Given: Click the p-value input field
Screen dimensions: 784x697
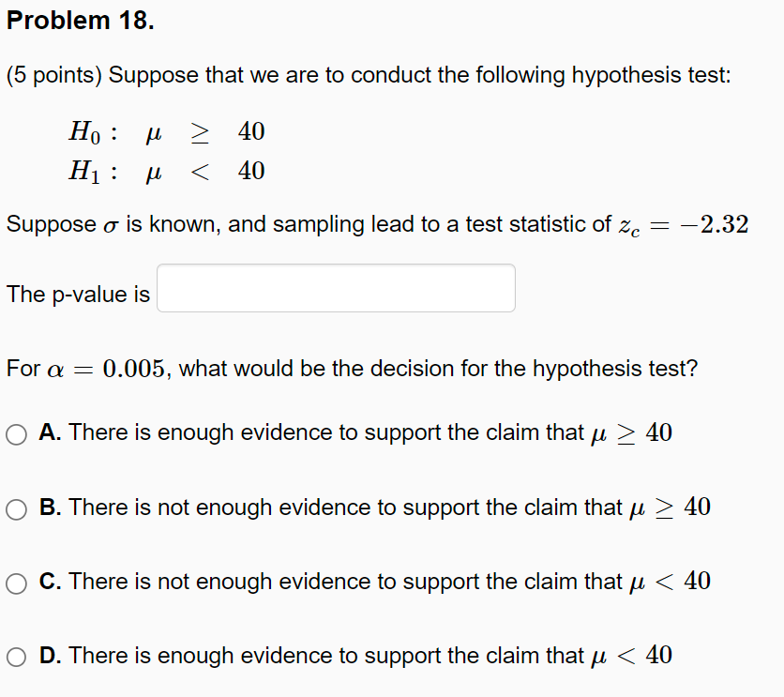Looking at the screenshot, I should point(336,288).
